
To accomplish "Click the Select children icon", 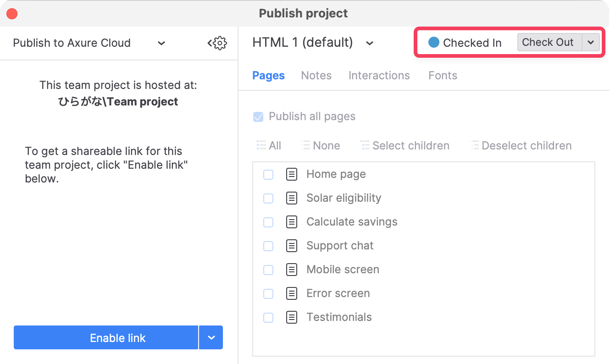I will [x=365, y=146].
